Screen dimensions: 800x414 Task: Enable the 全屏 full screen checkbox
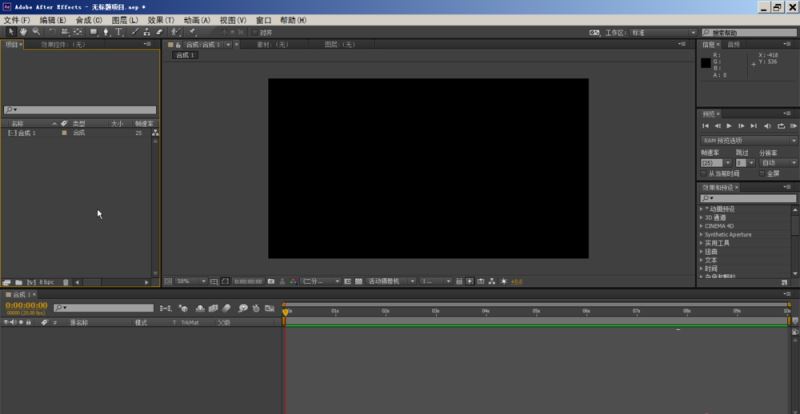[762, 174]
